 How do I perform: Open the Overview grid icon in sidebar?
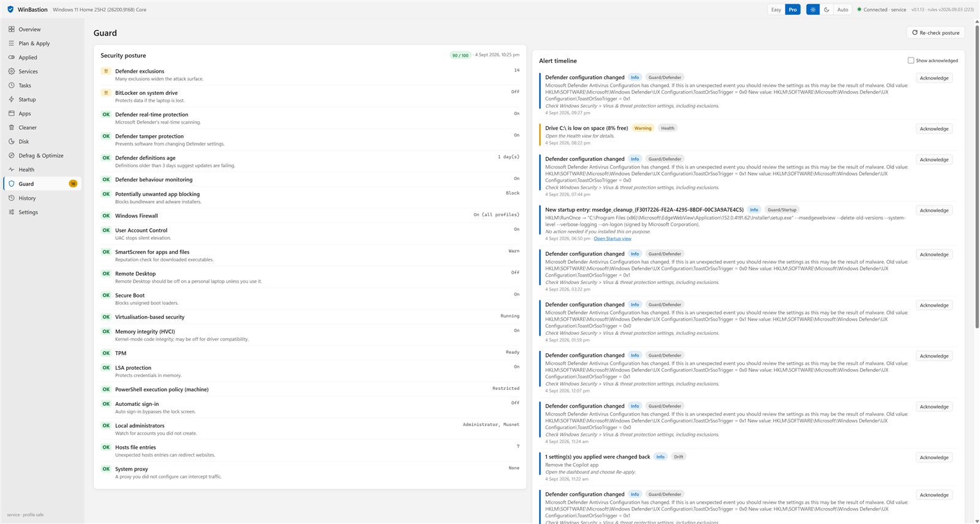point(12,29)
